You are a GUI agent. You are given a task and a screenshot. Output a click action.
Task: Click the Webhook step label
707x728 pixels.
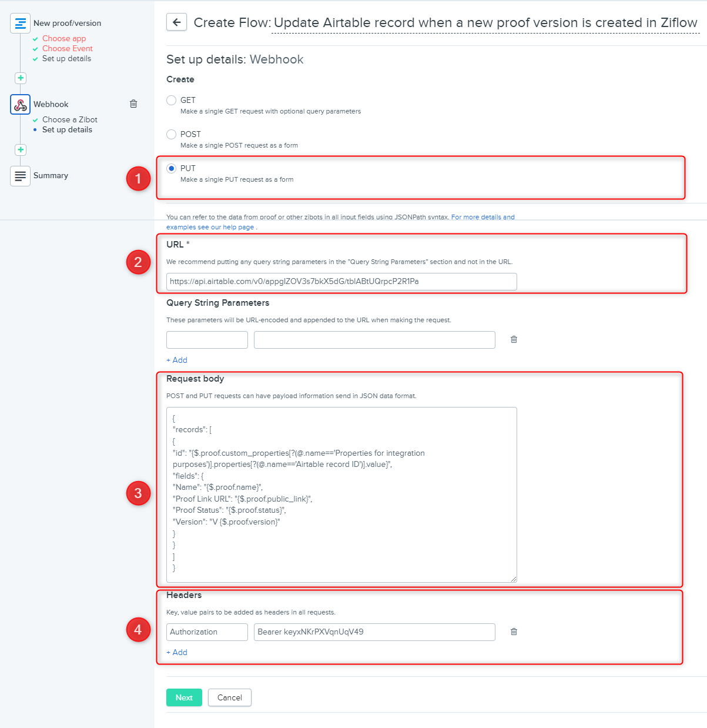pyautogui.click(x=51, y=104)
